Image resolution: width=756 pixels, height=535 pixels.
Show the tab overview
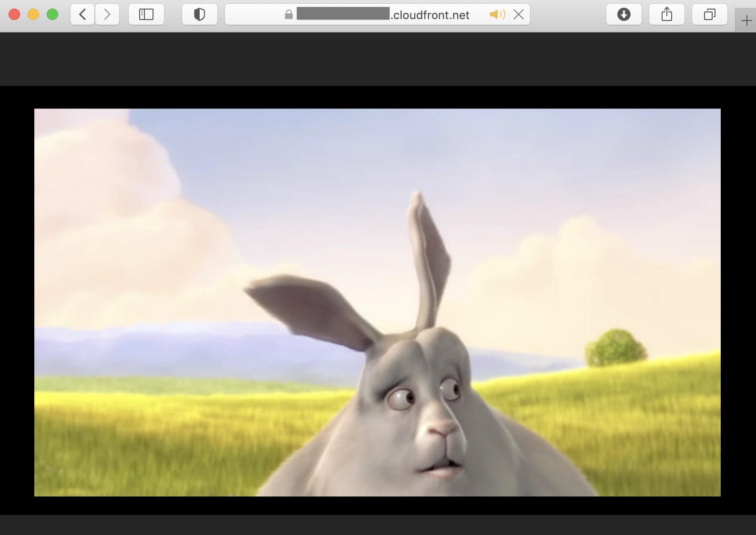tap(710, 14)
